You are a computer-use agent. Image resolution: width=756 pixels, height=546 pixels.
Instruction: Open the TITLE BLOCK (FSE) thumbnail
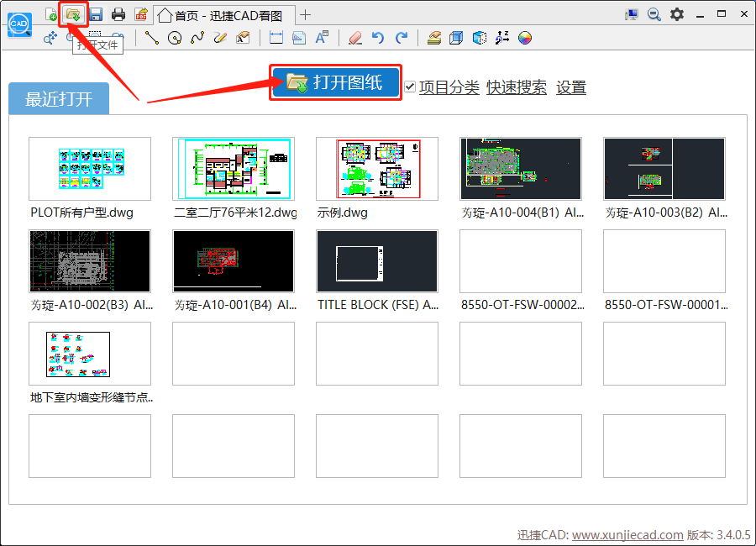coord(377,261)
